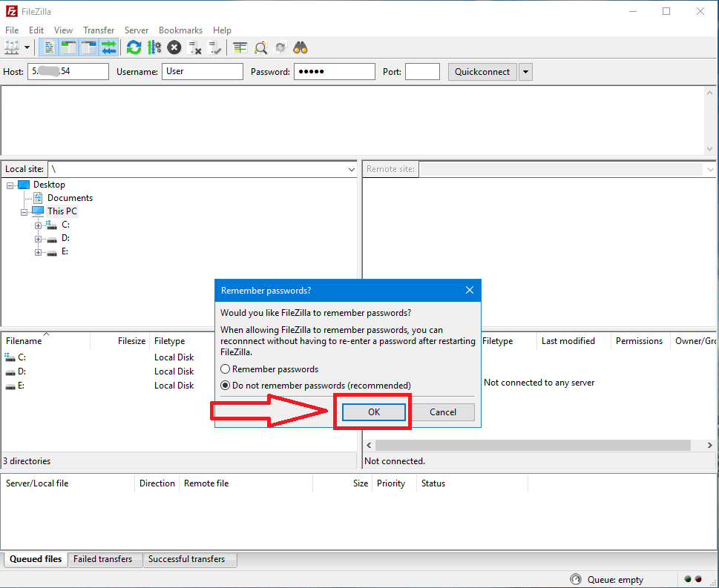
Task: Disconnect from the server
Action: pos(194,47)
